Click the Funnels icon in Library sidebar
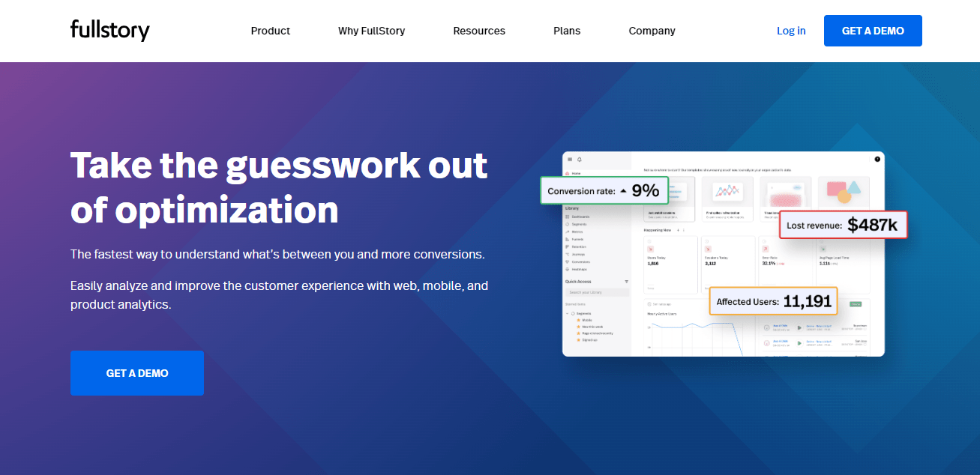This screenshot has width=980, height=475. click(x=568, y=239)
